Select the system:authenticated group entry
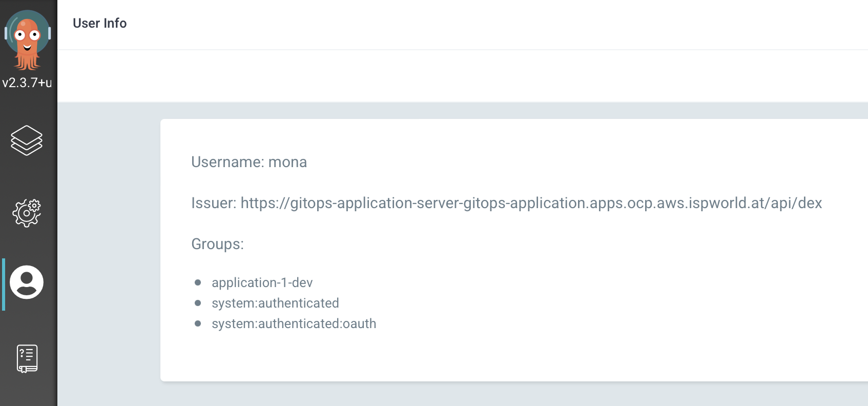Viewport: 868px width, 406px height. click(x=275, y=303)
